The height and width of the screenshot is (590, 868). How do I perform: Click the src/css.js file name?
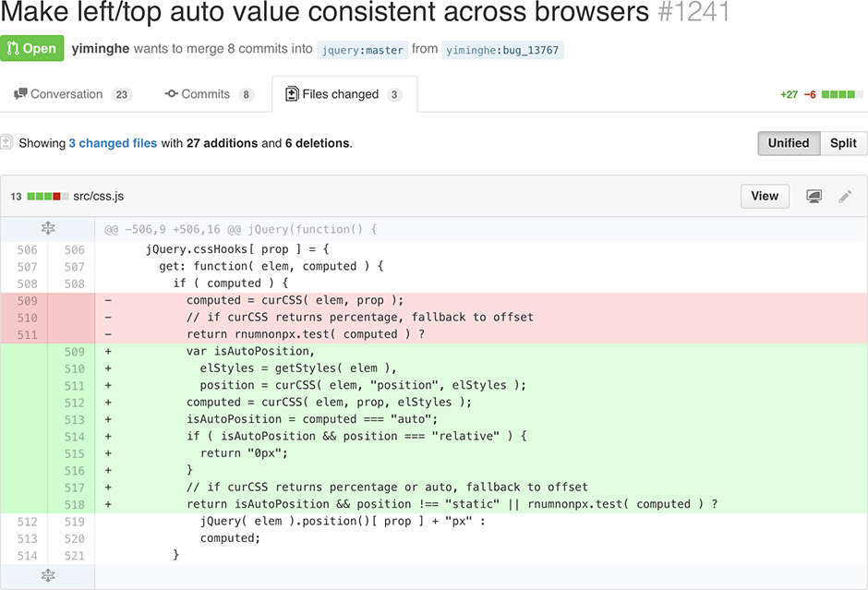[x=99, y=196]
